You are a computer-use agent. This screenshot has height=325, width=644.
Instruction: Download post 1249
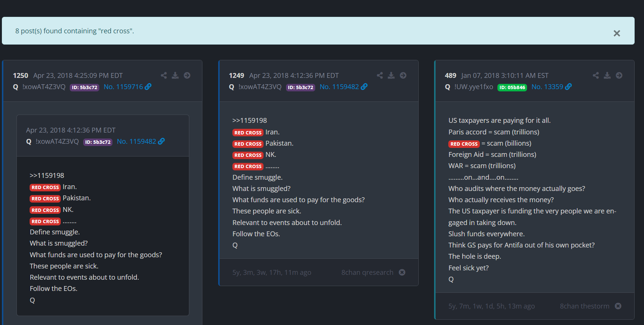pyautogui.click(x=391, y=75)
